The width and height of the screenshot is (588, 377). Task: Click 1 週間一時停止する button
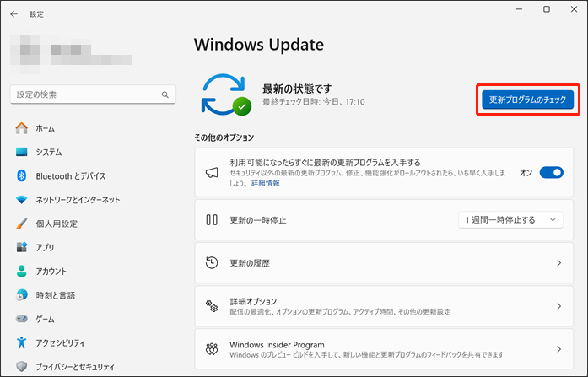(500, 220)
